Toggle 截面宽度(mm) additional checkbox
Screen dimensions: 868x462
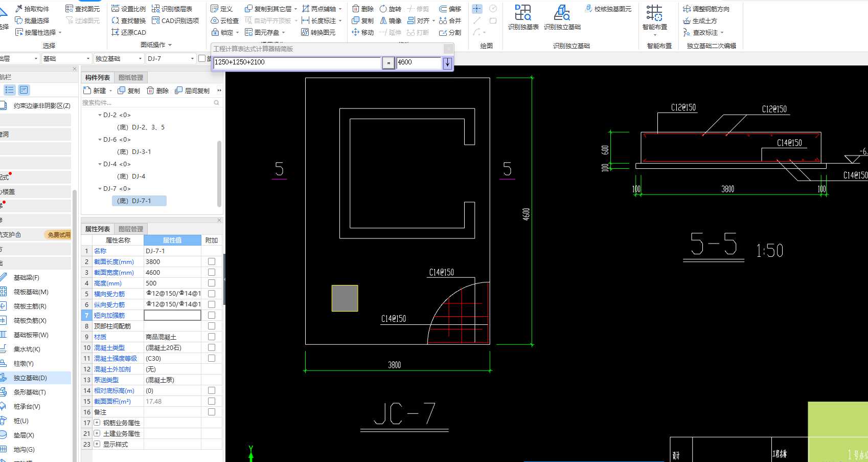coord(212,272)
